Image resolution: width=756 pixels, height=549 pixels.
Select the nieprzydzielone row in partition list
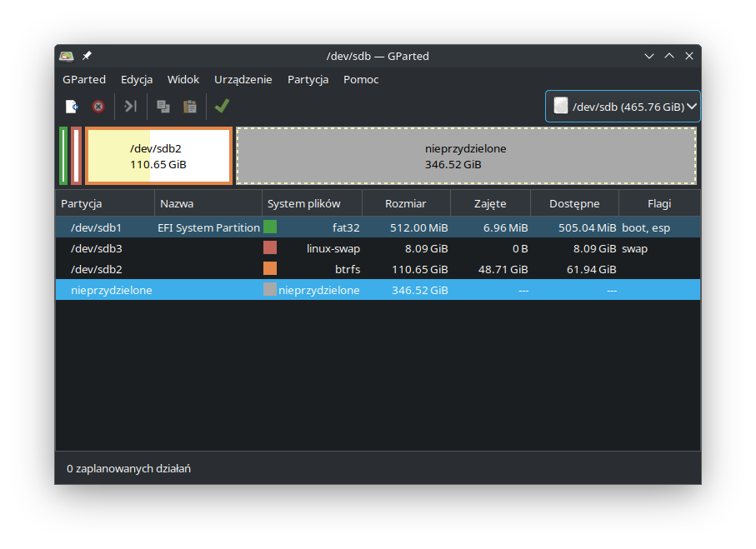(x=378, y=290)
